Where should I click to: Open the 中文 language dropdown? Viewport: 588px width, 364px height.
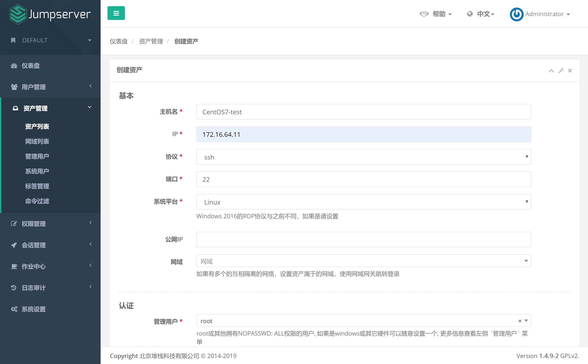coord(486,14)
